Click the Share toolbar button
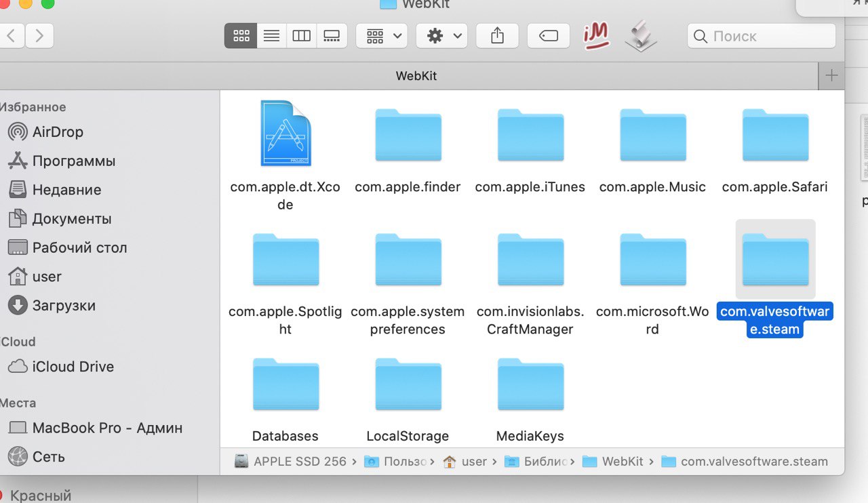Screen dimensions: 868x503 coord(497,36)
